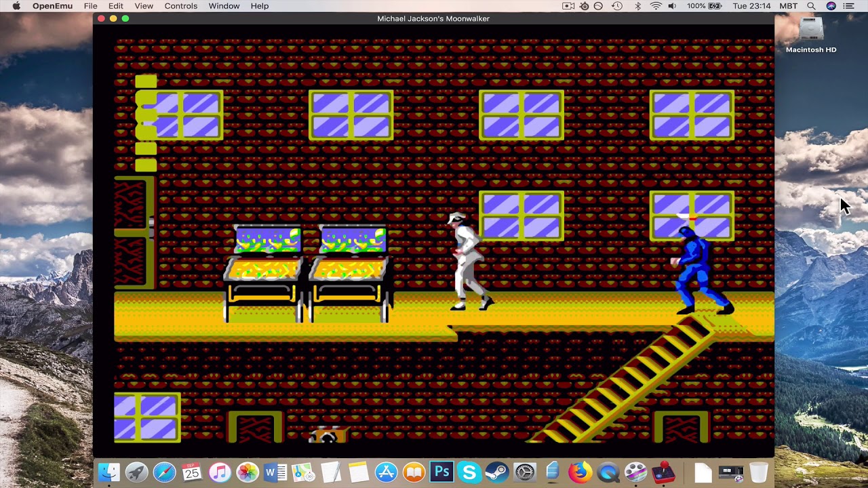The height and width of the screenshot is (488, 868).
Task: Open the App Store icon
Action: coord(387,472)
